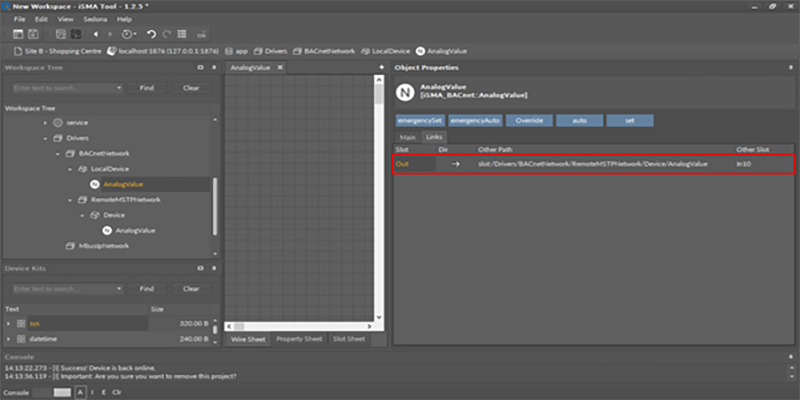Click the emergencySet action button
This screenshot has height=400, width=800.
(x=420, y=121)
